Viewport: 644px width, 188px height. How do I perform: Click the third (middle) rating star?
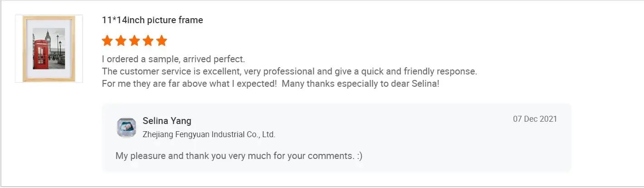click(x=135, y=41)
